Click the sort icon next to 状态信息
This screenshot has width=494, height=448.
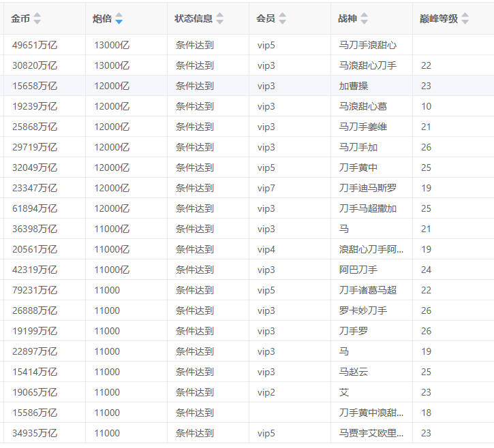(219, 18)
